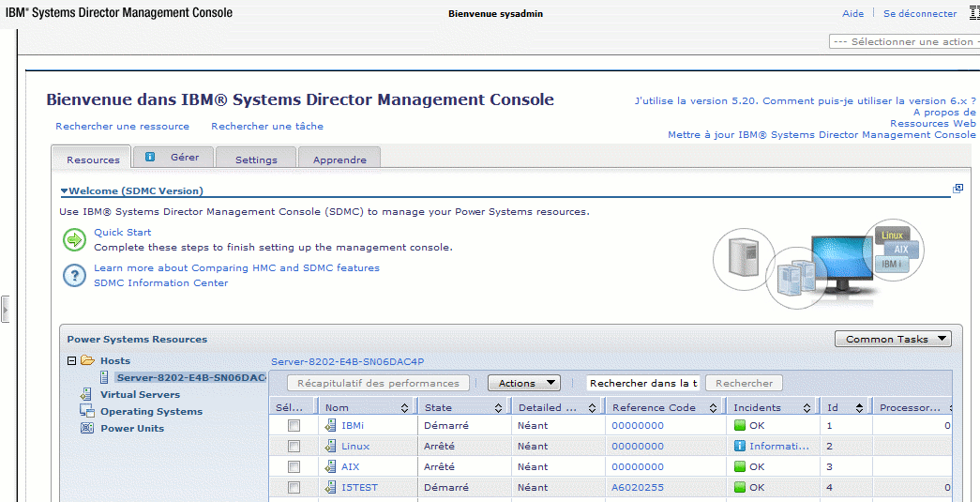Image resolution: width=980 pixels, height=502 pixels.
Task: Select Power Units in the tree
Action: pyautogui.click(x=132, y=428)
